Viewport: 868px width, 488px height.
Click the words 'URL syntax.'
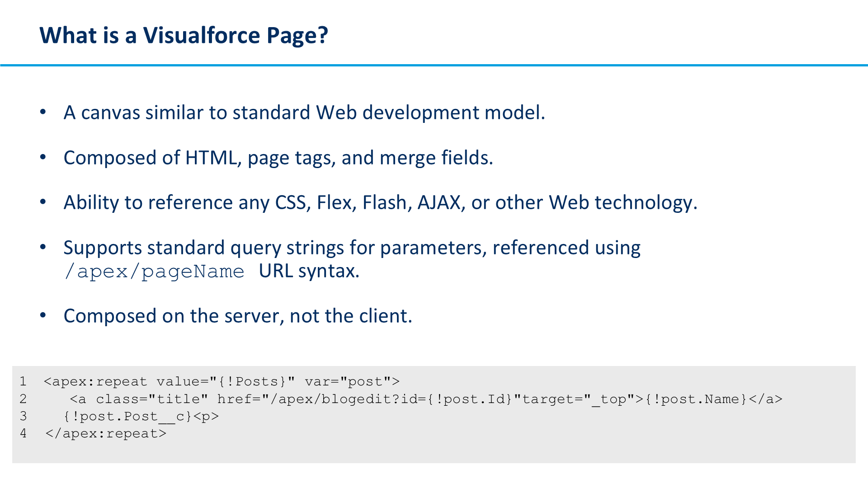[309, 271]
